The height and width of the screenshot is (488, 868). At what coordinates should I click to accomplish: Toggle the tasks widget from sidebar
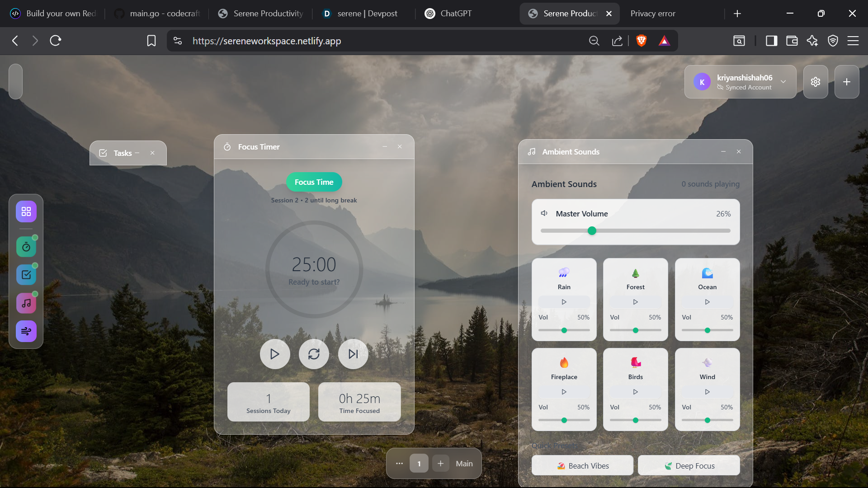(26, 275)
